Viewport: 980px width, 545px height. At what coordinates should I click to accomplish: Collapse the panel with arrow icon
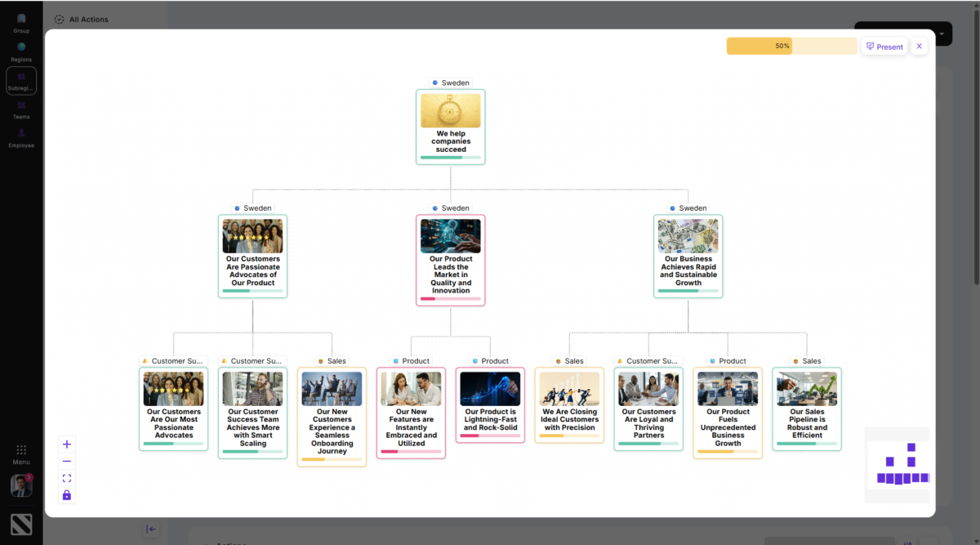coord(151,529)
